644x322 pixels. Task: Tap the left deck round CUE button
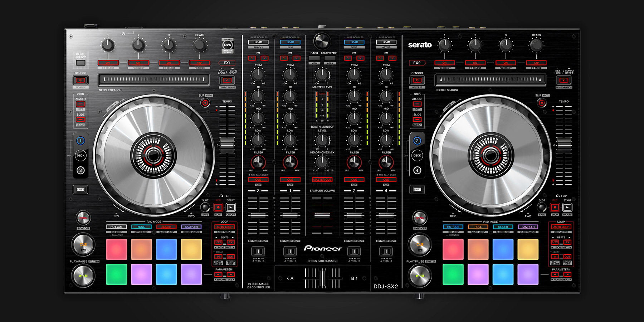(83, 245)
